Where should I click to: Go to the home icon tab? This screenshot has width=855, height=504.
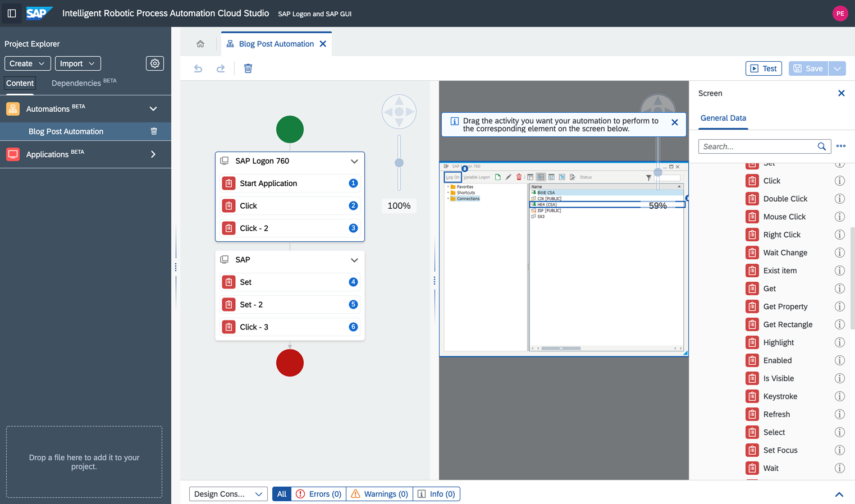(200, 44)
